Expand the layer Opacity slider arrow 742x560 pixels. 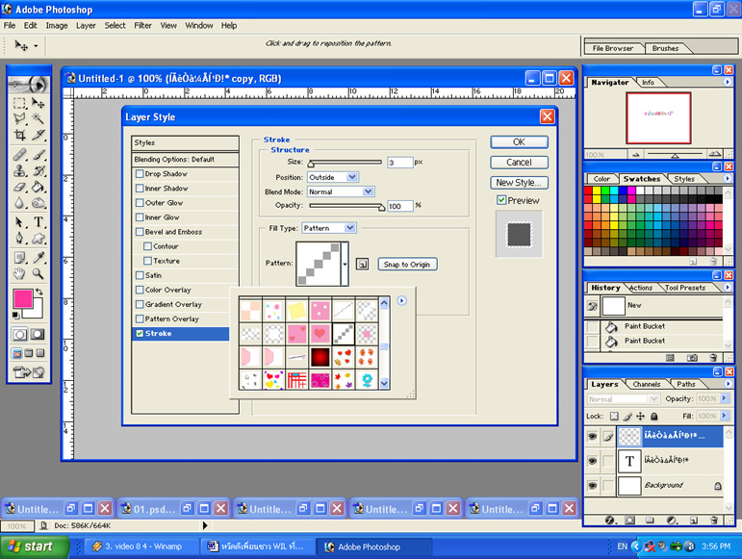(x=724, y=398)
